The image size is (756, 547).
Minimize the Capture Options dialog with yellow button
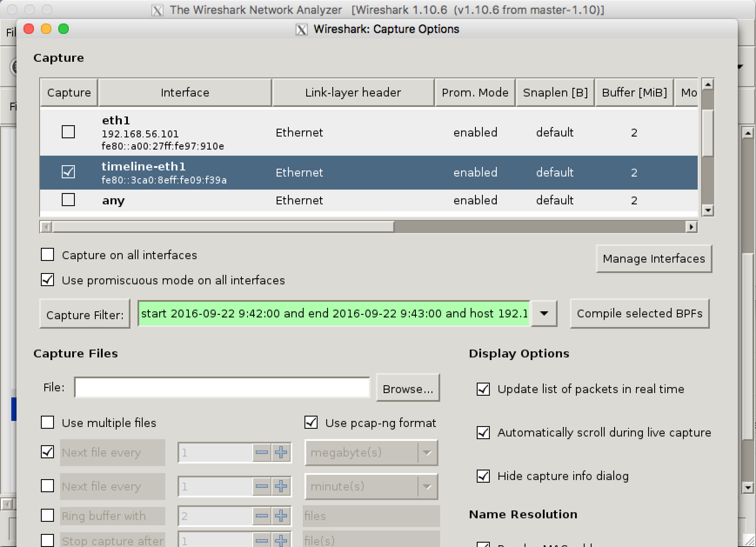tap(46, 29)
